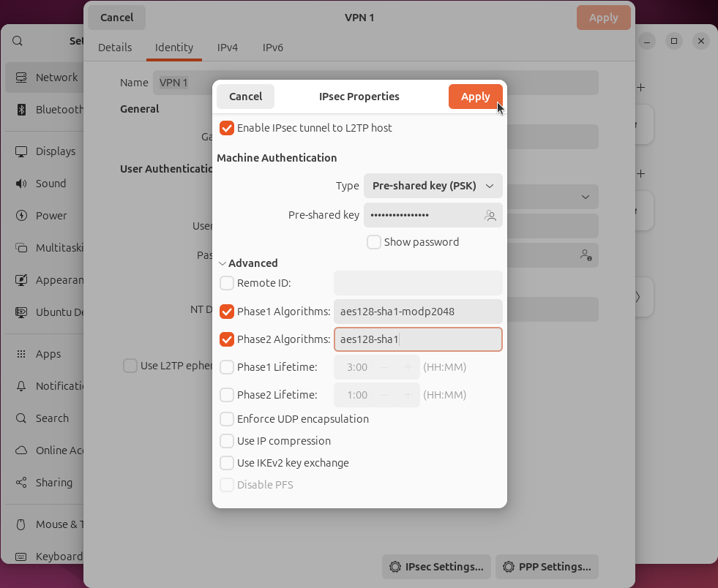Image resolution: width=718 pixels, height=588 pixels.
Task: Open Displays settings in sidebar
Action: tap(45, 151)
